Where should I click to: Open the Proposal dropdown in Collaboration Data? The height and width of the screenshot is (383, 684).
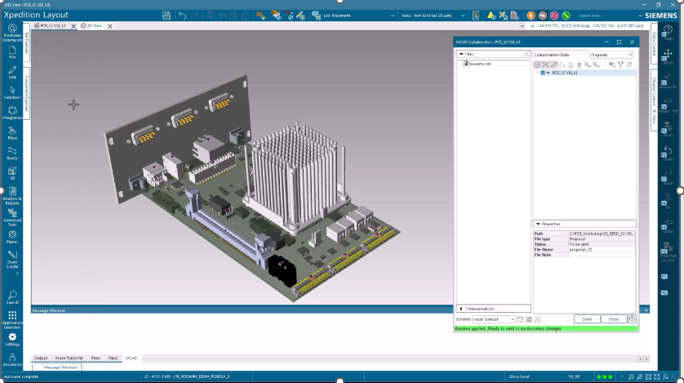611,55
